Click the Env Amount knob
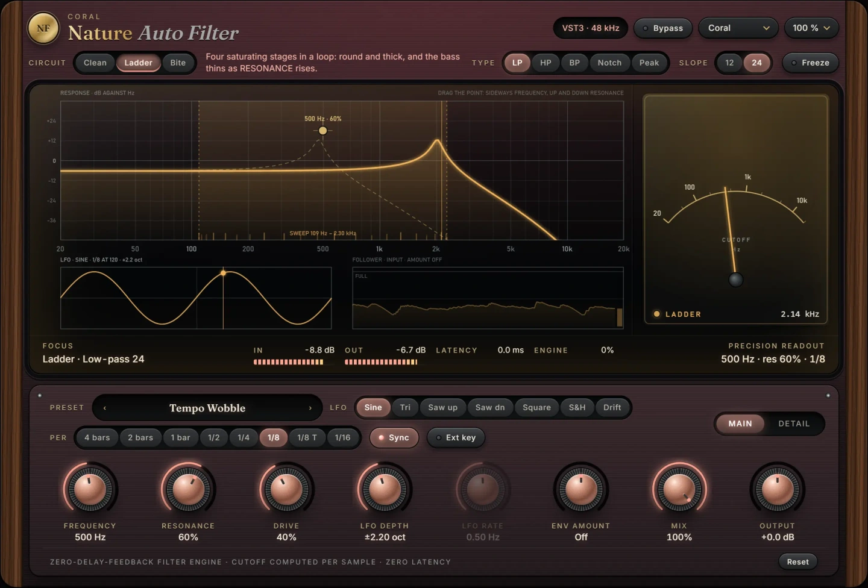The width and height of the screenshot is (868, 588). [x=581, y=489]
